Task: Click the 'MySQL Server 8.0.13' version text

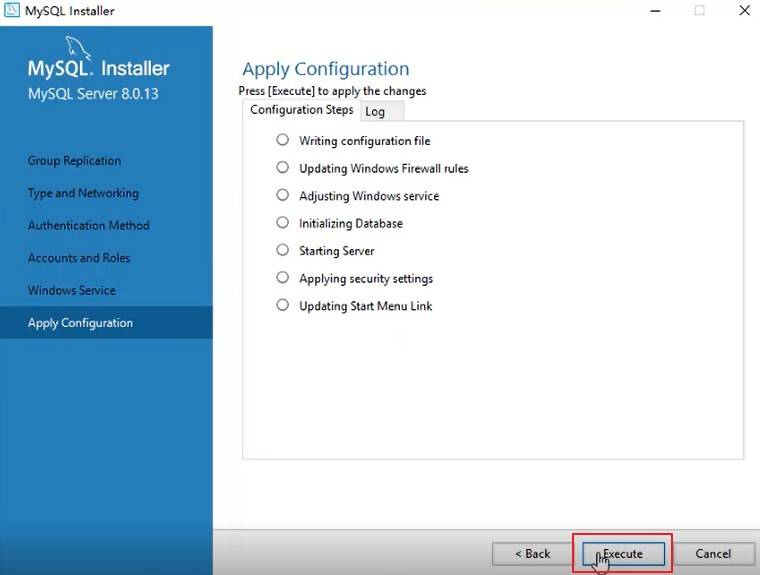Action: (93, 94)
